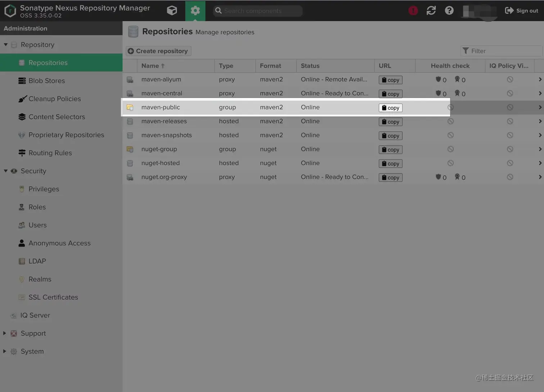Open the maven-releases row chevron

pyautogui.click(x=540, y=121)
